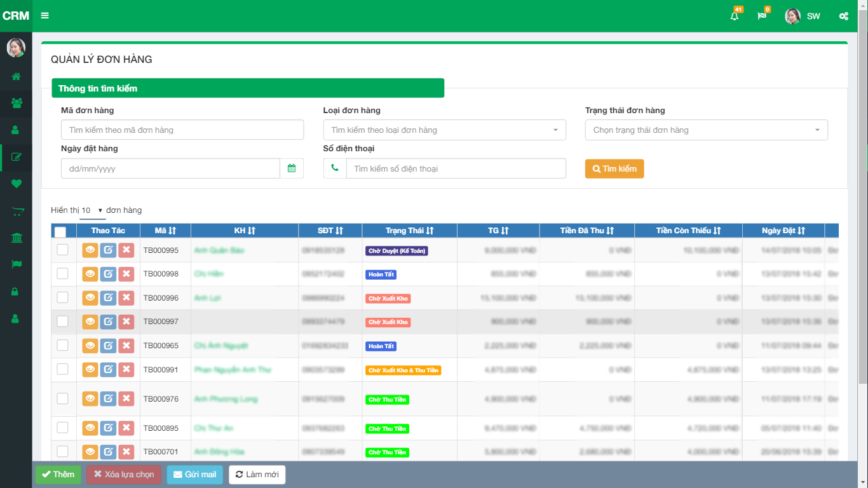Image resolution: width=868 pixels, height=488 pixels.
Task: Go to home icon in sidebar
Action: [x=16, y=76]
